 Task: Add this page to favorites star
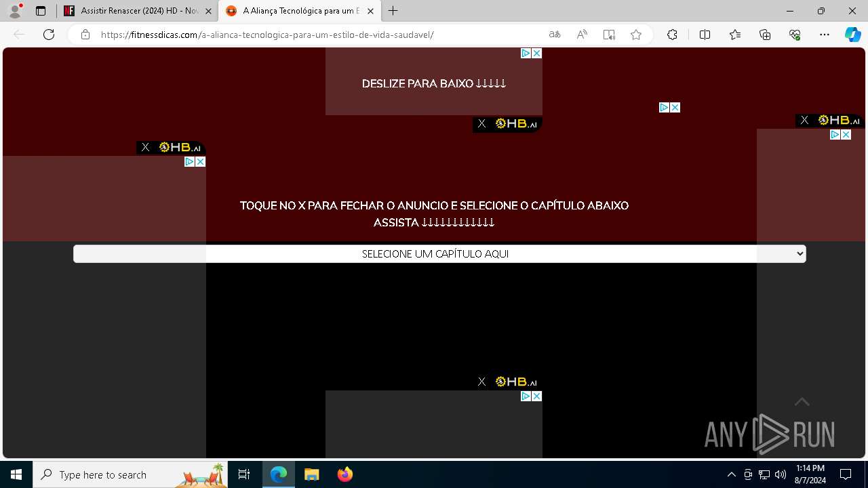(636, 35)
